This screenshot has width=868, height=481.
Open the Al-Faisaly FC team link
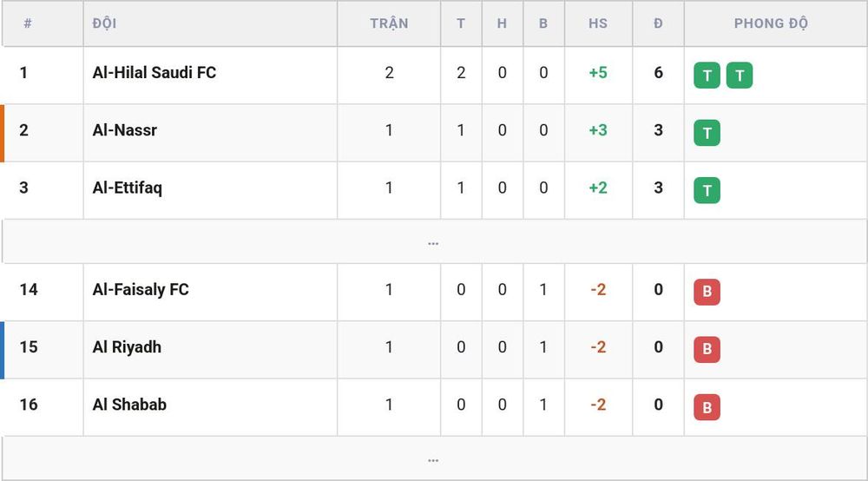point(141,289)
